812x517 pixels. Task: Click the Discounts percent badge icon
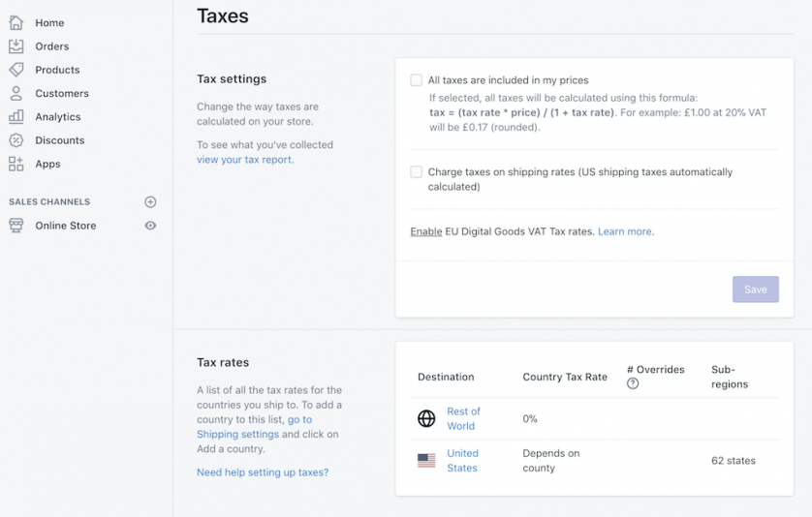[16, 140]
